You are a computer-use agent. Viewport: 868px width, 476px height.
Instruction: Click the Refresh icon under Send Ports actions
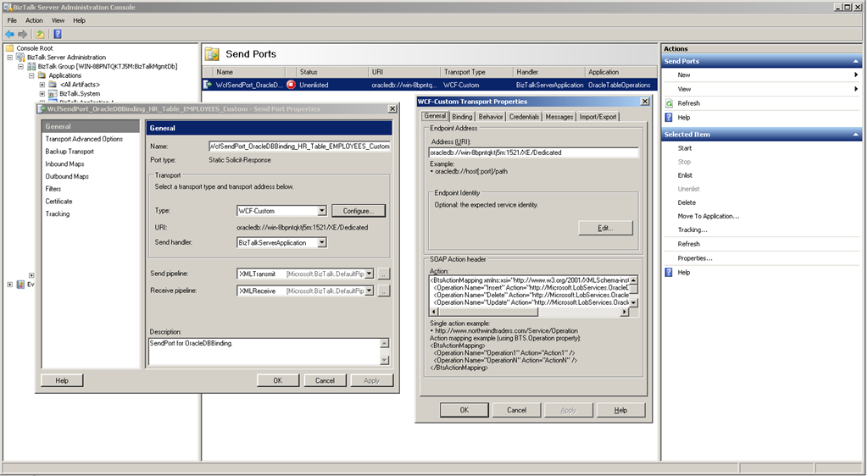670,103
